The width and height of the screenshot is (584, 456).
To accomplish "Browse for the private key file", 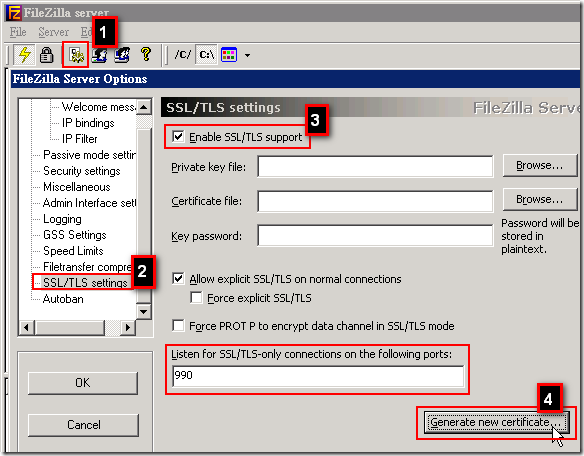I will (x=539, y=165).
